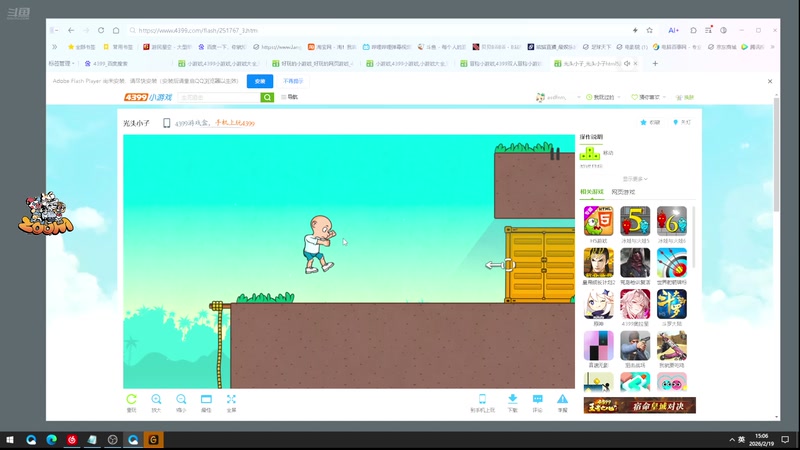Show hidden tray icons chevron
Screen dimensions: 800x450
click(x=732, y=440)
